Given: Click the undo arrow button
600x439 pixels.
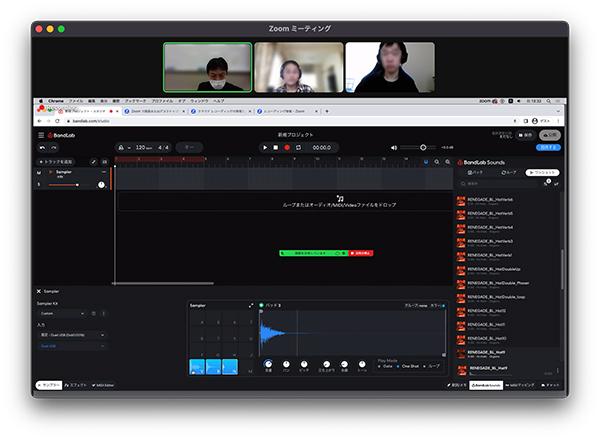Looking at the screenshot, I should (41, 147).
